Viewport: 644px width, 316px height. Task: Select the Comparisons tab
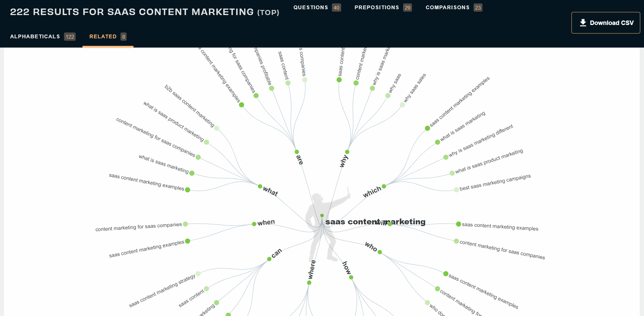[453, 8]
